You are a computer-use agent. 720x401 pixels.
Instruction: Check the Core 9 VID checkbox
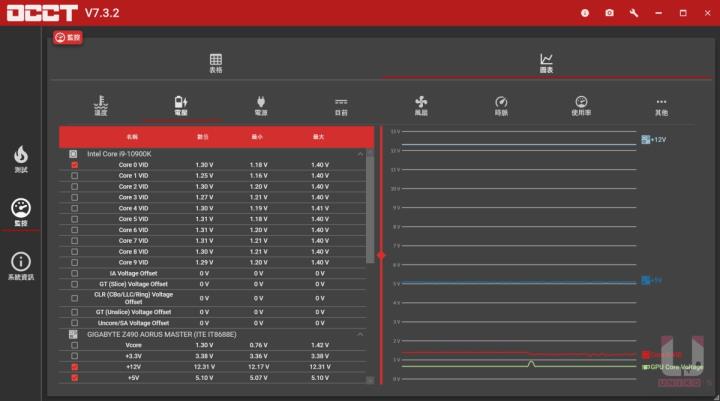pos(74,262)
